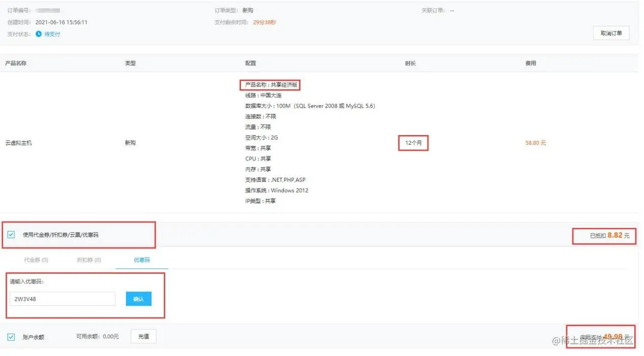Click the 时长 column header

click(x=410, y=63)
